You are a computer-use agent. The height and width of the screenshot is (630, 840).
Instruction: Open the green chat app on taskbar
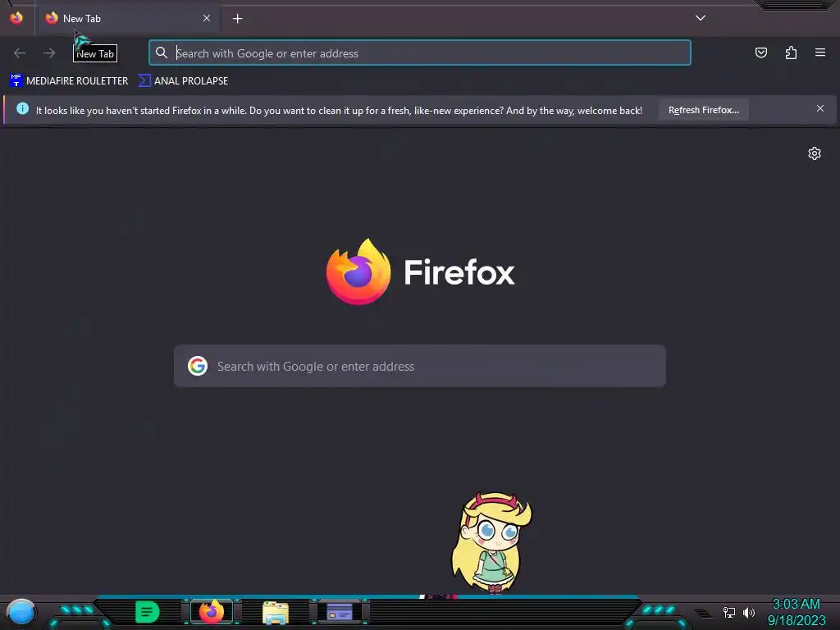tap(148, 612)
